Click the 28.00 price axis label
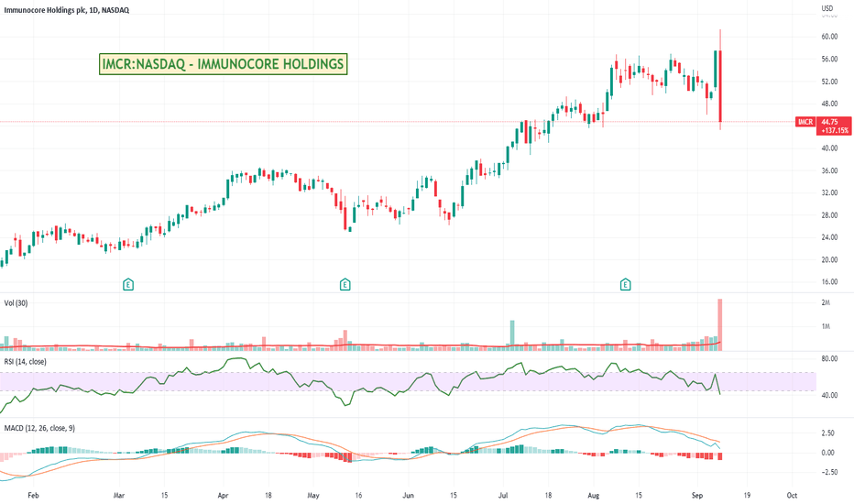The height and width of the screenshot is (504, 854). click(829, 215)
